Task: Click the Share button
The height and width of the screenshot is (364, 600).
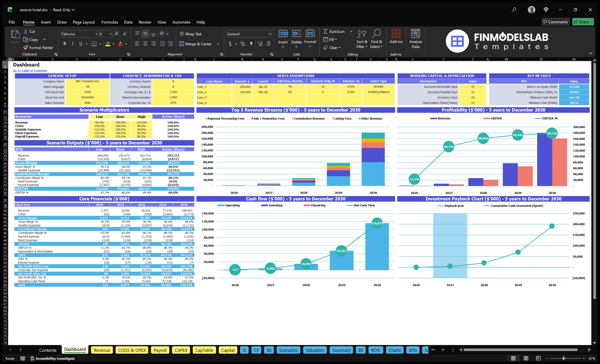Action: point(583,22)
